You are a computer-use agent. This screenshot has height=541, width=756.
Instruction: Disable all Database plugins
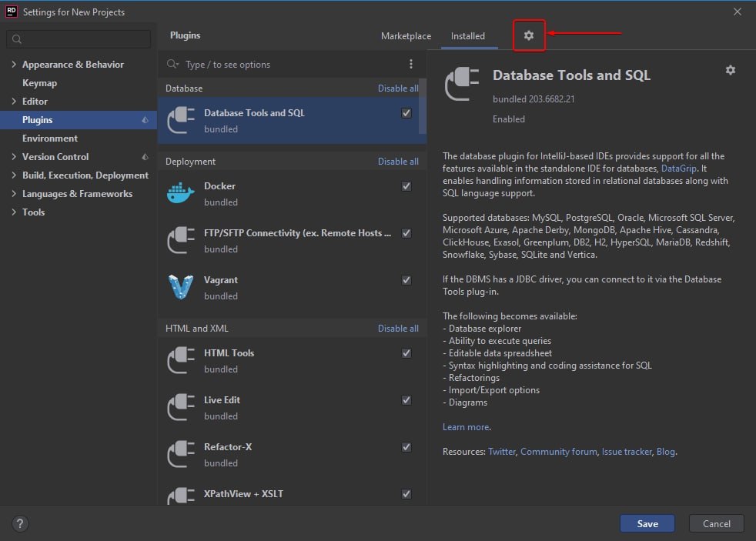coord(398,88)
